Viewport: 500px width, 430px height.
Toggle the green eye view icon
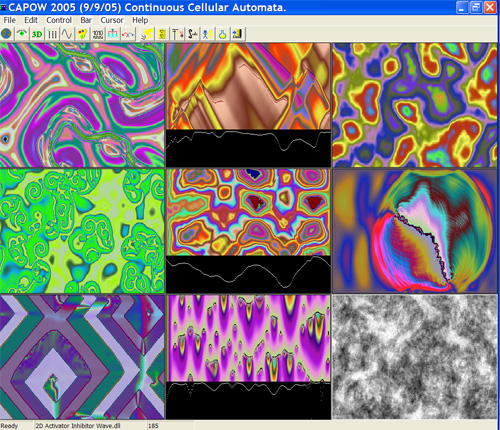tap(22, 34)
